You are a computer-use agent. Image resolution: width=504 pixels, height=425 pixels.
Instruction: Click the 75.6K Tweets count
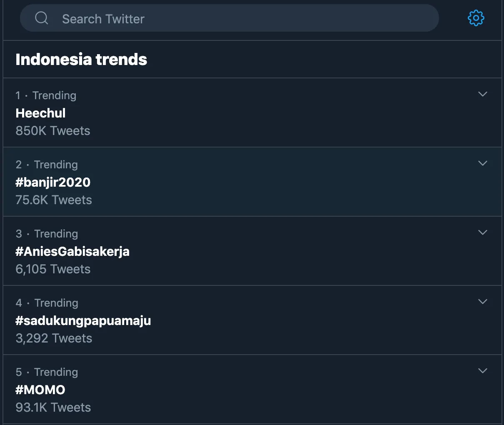[54, 200]
